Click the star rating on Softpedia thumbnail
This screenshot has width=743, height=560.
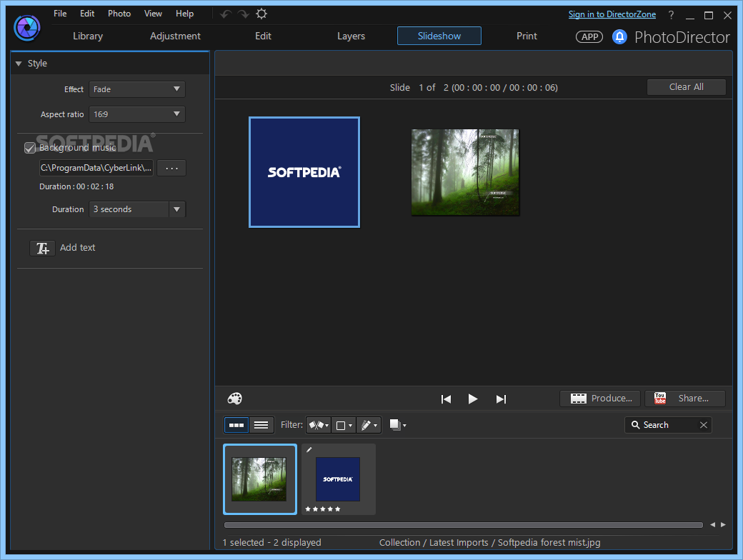(323, 509)
